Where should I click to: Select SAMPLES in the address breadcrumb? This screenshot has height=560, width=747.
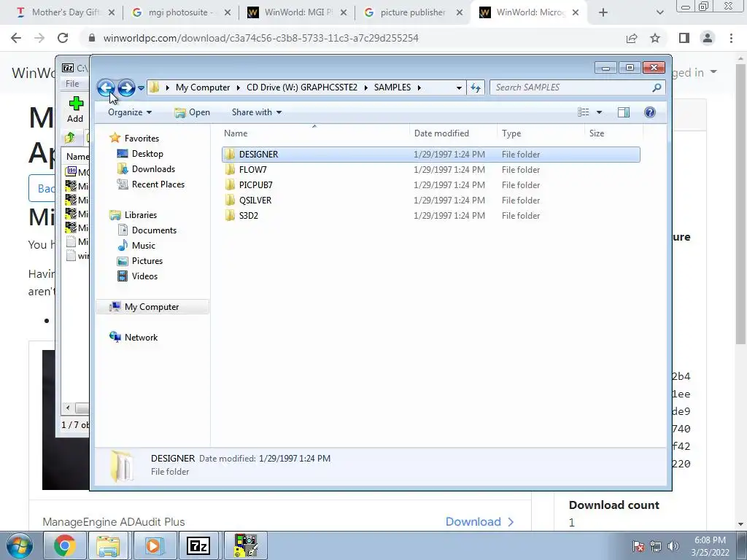392,87
